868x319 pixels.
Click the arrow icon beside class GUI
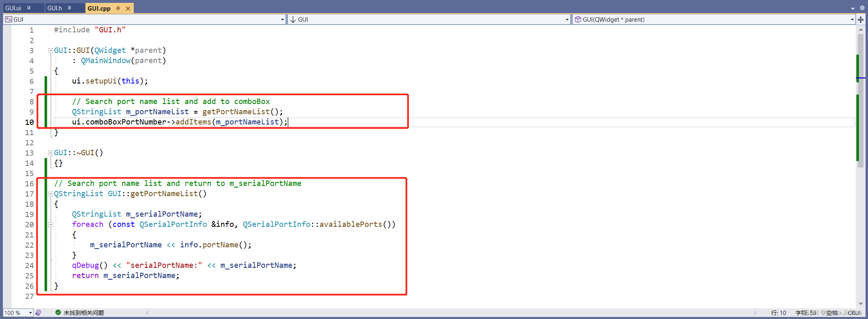click(x=293, y=19)
